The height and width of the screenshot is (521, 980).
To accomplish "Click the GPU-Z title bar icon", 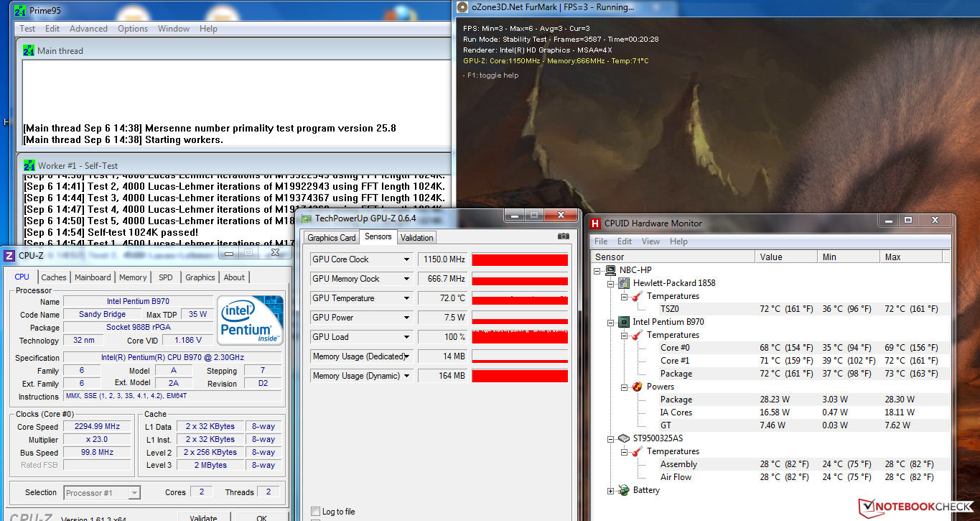I will click(307, 218).
